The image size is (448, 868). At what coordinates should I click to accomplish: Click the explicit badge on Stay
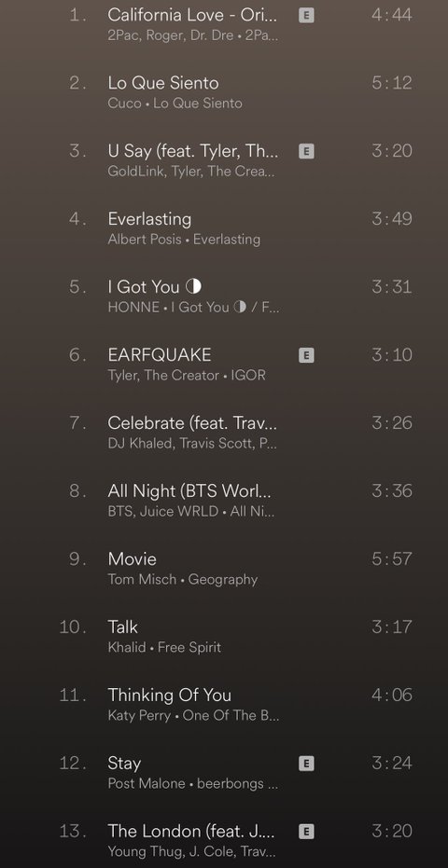306,764
